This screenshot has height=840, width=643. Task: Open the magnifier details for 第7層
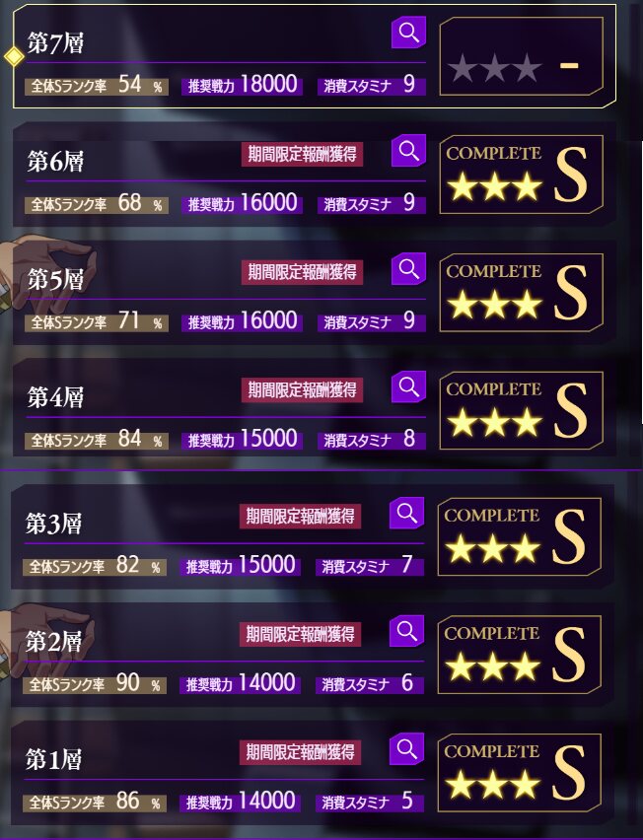point(409,33)
